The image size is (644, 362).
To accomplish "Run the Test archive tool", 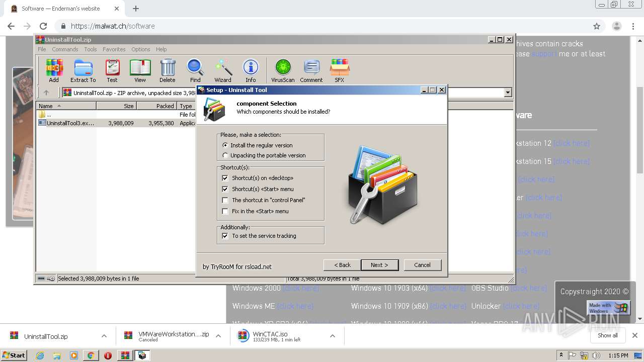I will point(112,70).
